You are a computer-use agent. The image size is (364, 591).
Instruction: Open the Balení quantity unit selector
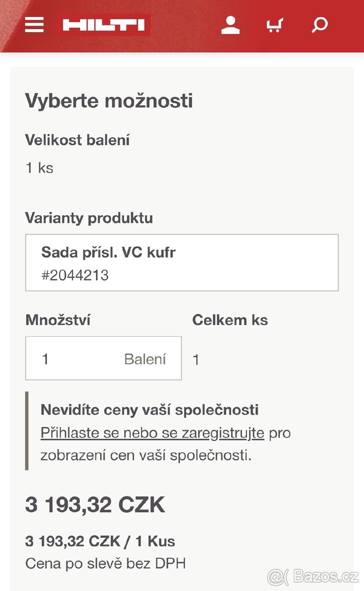pos(146,359)
